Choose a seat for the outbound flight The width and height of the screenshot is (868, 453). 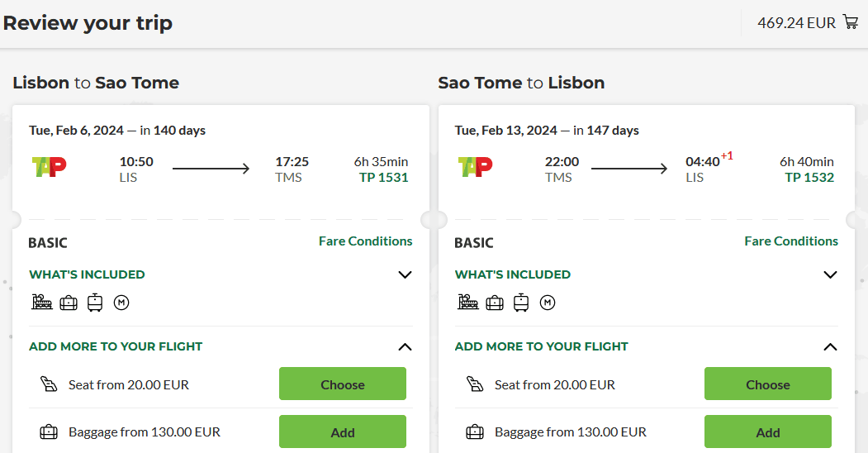click(342, 384)
